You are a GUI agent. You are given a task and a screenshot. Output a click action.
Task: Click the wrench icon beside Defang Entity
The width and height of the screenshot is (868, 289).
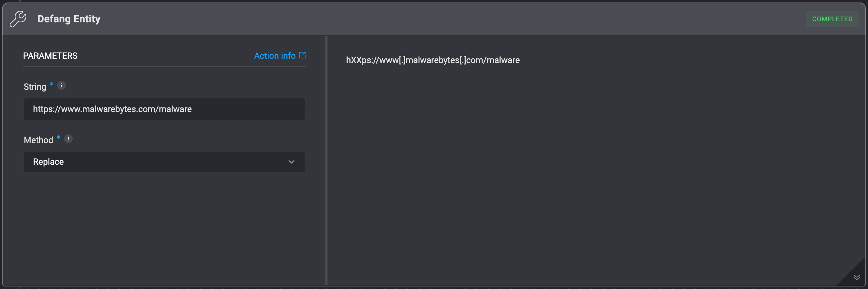point(18,19)
